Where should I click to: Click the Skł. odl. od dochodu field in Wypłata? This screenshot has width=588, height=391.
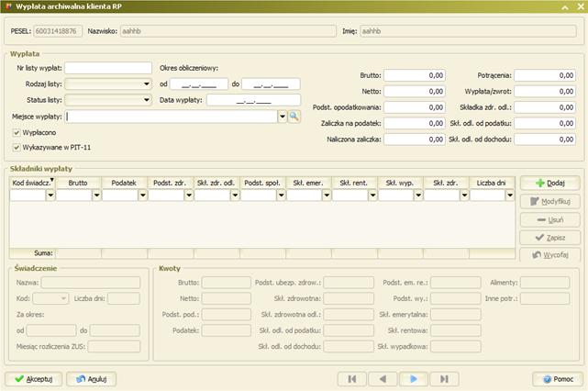coord(545,140)
